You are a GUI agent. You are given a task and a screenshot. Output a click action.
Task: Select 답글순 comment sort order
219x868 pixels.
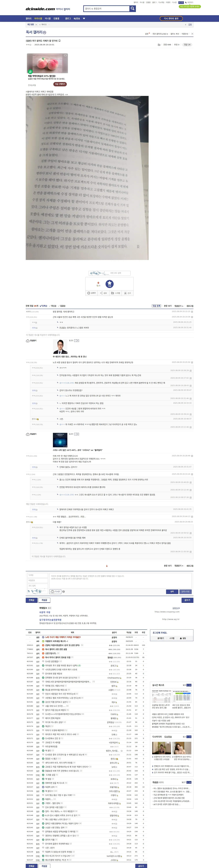coord(62,306)
